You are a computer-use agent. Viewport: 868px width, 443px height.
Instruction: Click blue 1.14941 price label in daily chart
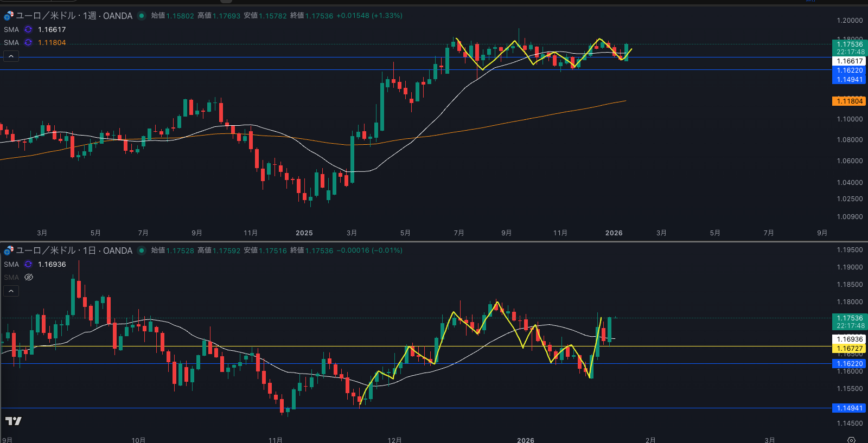849,408
